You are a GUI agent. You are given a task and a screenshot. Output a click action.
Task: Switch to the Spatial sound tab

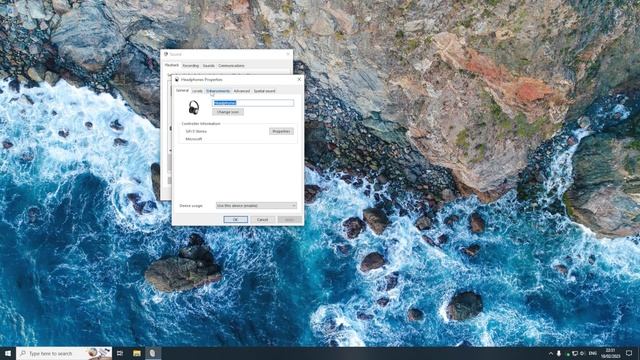click(x=264, y=91)
